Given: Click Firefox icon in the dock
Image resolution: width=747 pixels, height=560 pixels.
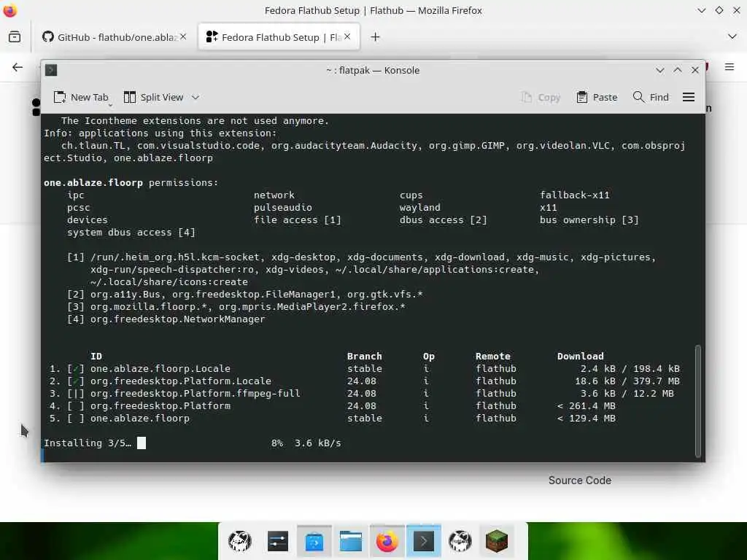Looking at the screenshot, I should point(387,542).
